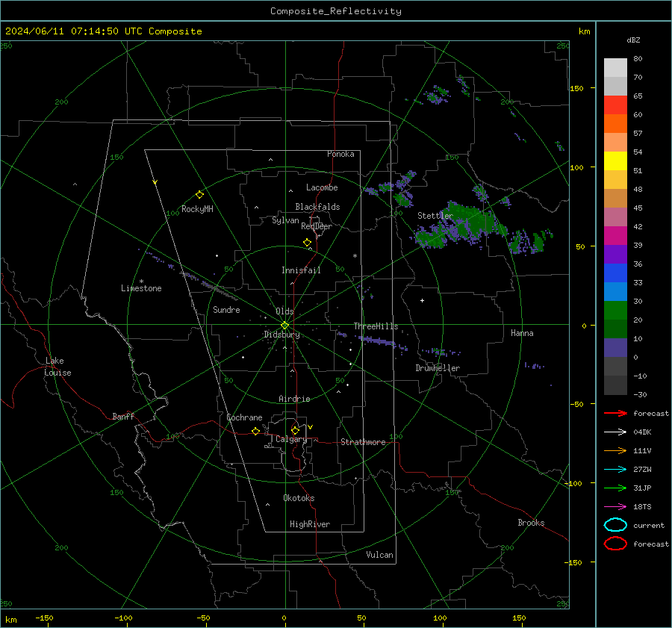Click the Okotoks city label
This screenshot has width=672, height=628.
click(x=299, y=498)
